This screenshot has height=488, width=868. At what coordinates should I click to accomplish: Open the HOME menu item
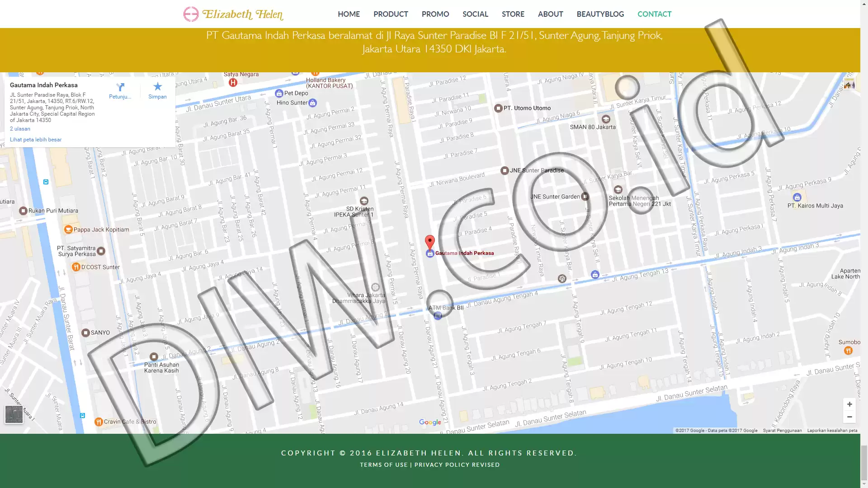tap(349, 14)
